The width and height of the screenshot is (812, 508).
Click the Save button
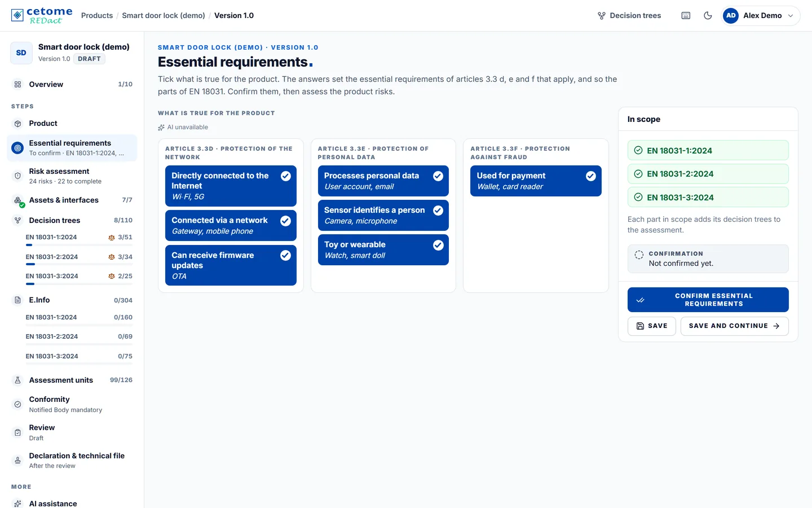pyautogui.click(x=651, y=326)
